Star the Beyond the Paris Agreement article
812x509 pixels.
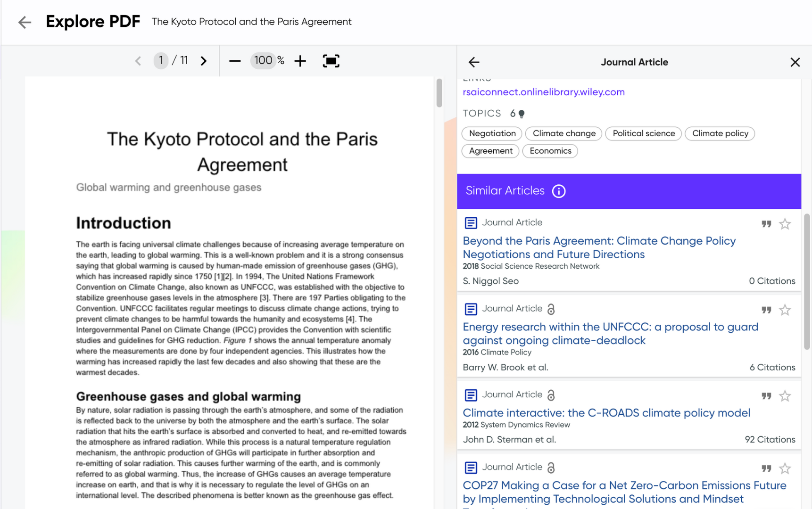[785, 224]
